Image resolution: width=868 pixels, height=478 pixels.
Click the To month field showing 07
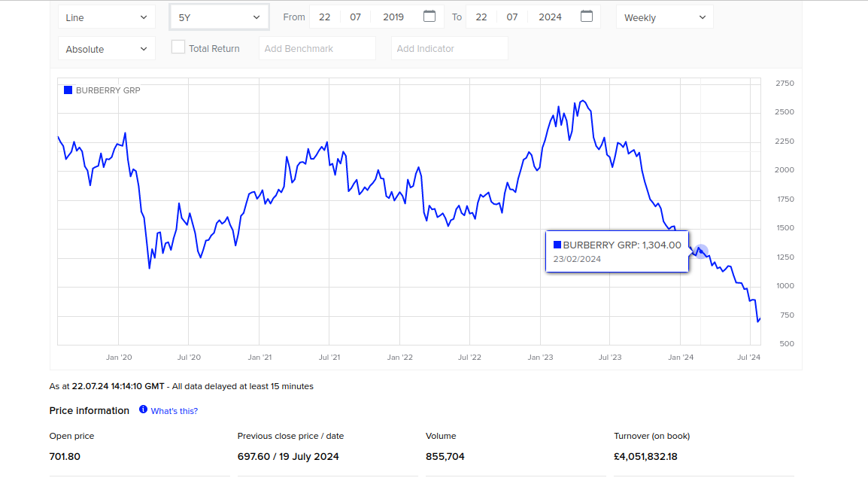coord(512,17)
